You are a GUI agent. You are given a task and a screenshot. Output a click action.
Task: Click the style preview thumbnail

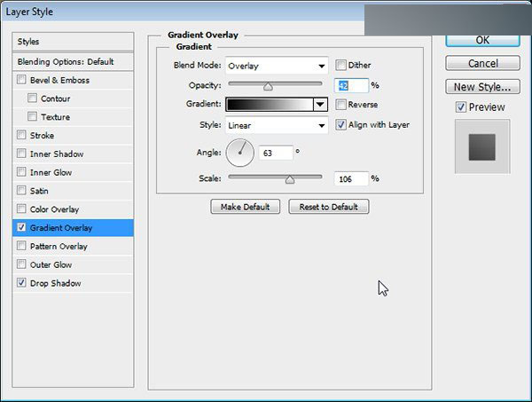[482, 146]
